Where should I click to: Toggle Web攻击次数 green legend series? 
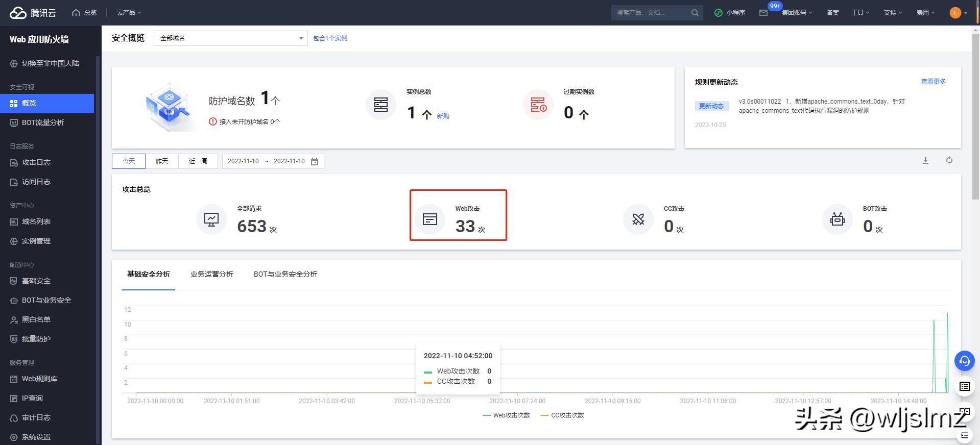(507, 415)
